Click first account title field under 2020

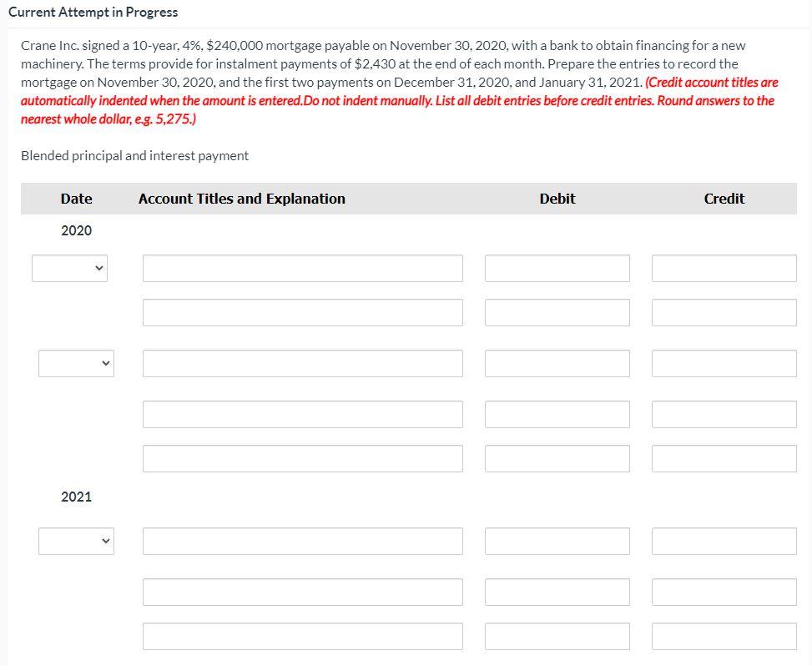[x=303, y=268]
